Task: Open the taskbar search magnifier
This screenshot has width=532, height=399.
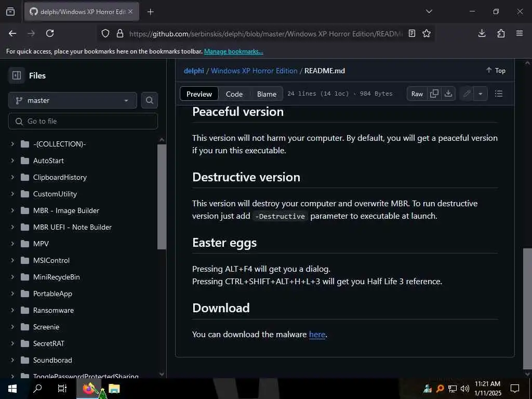Action: [x=37, y=389]
